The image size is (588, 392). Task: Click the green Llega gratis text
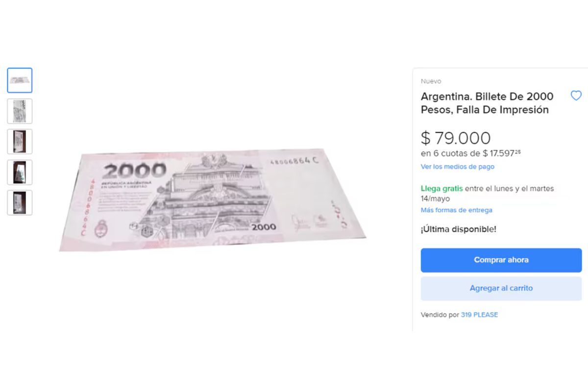[442, 188]
